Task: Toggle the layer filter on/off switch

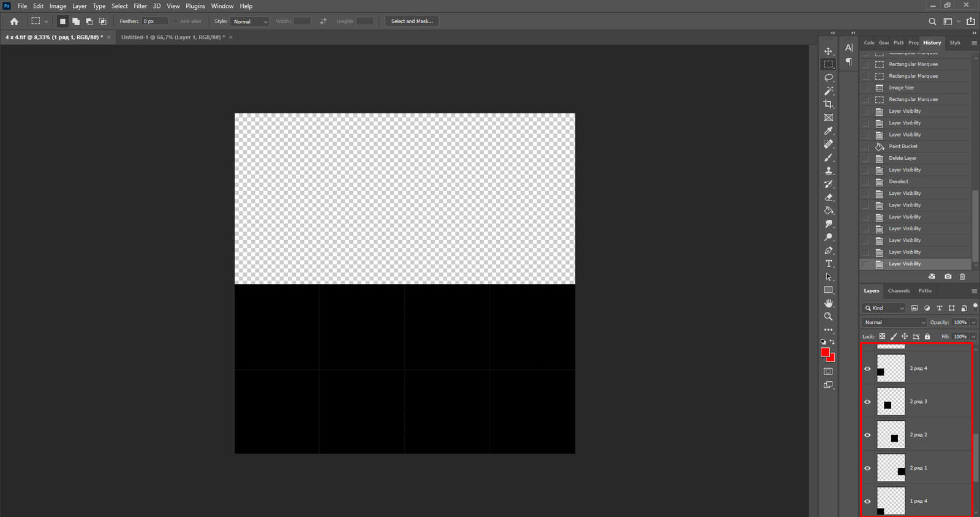Action: [x=974, y=306]
